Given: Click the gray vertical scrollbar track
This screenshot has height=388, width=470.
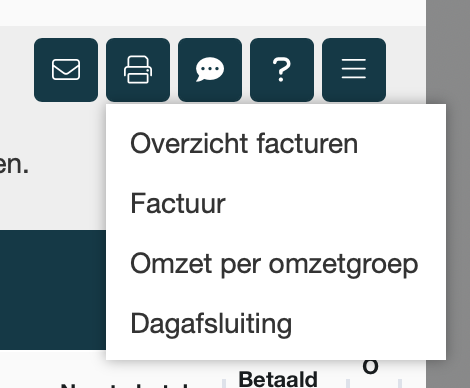Looking at the screenshot, I should 448,194.
